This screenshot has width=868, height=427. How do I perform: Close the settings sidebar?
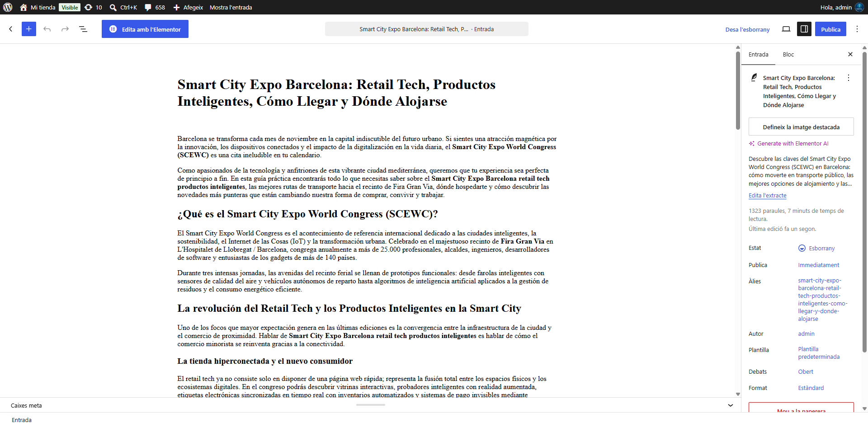(850, 54)
